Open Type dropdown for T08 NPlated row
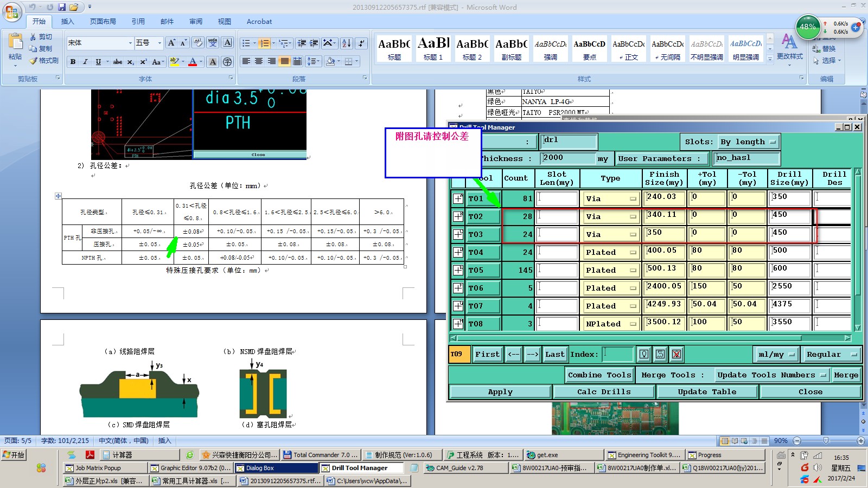The height and width of the screenshot is (488, 868). 610,324
